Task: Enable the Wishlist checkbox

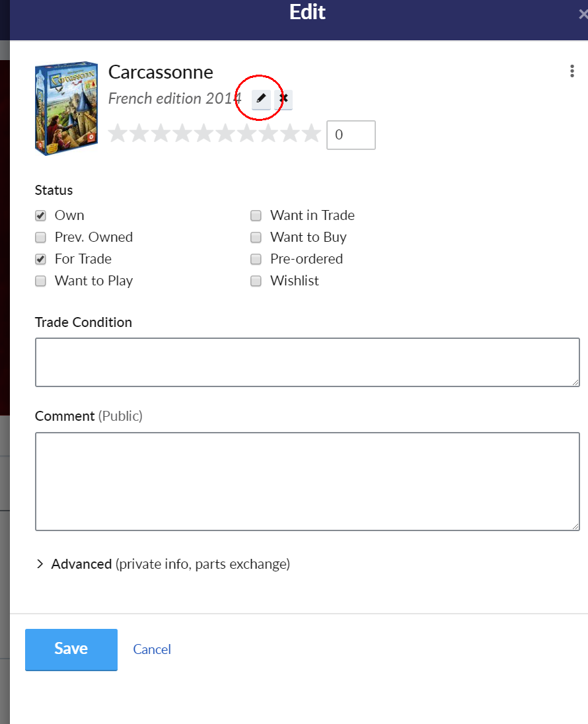Action: click(x=256, y=281)
